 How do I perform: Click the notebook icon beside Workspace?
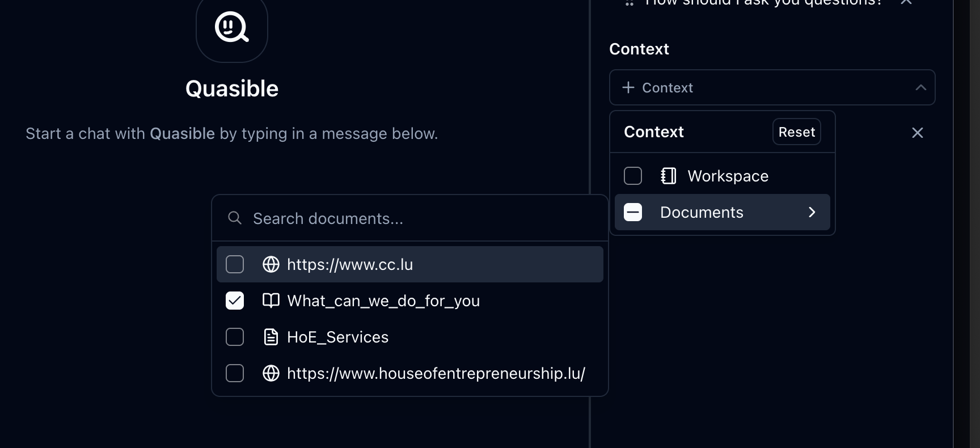669,176
